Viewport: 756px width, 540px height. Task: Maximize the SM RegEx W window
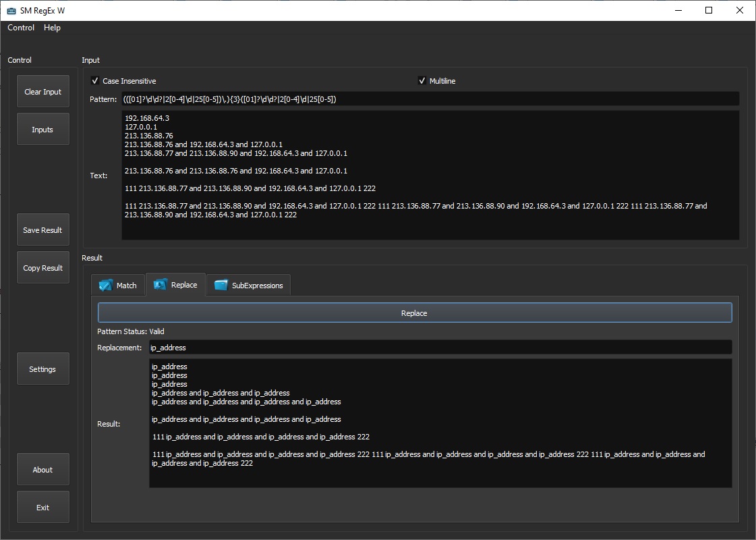[x=709, y=10]
